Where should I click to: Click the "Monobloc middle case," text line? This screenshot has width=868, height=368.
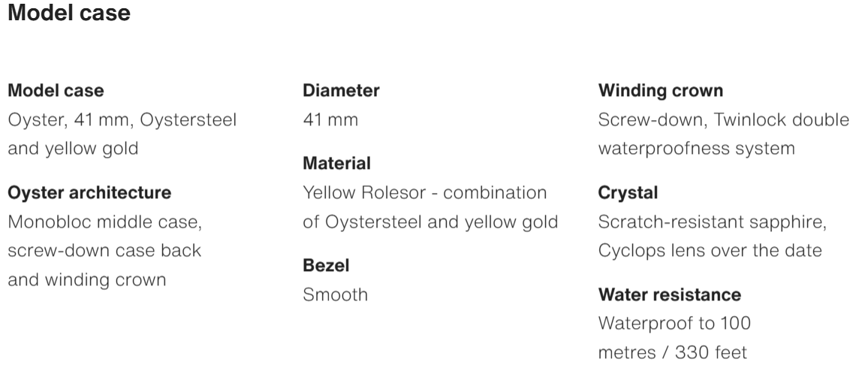104,222
